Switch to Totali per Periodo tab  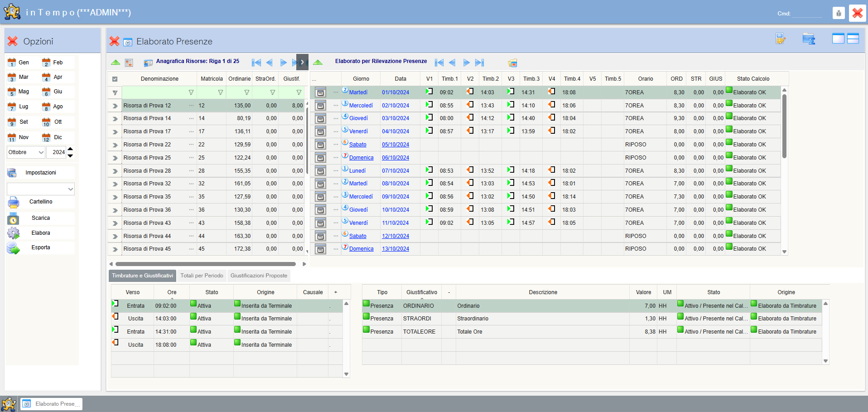tap(202, 276)
